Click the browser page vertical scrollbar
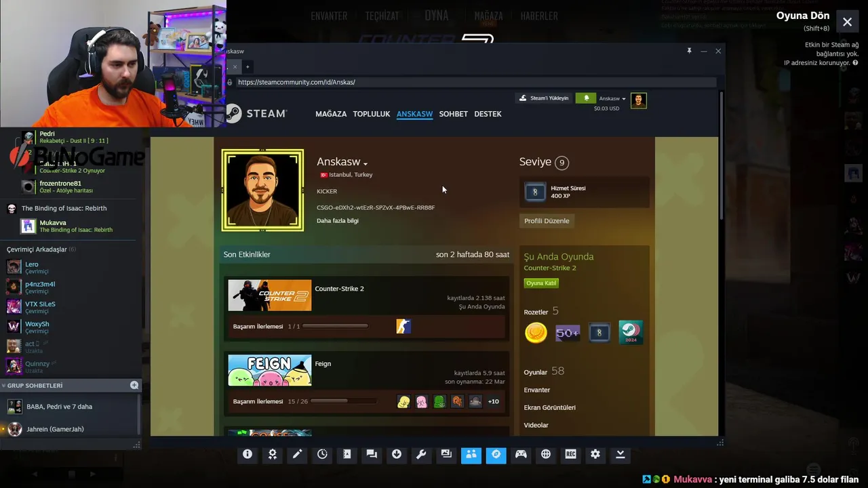This screenshot has width=868, height=488. [721, 156]
